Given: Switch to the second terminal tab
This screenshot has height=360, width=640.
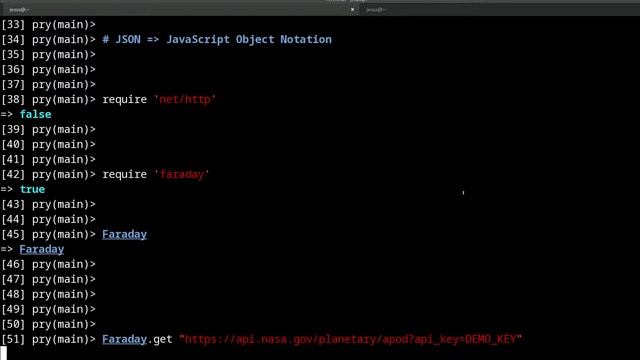Looking at the screenshot, I should [500, 9].
